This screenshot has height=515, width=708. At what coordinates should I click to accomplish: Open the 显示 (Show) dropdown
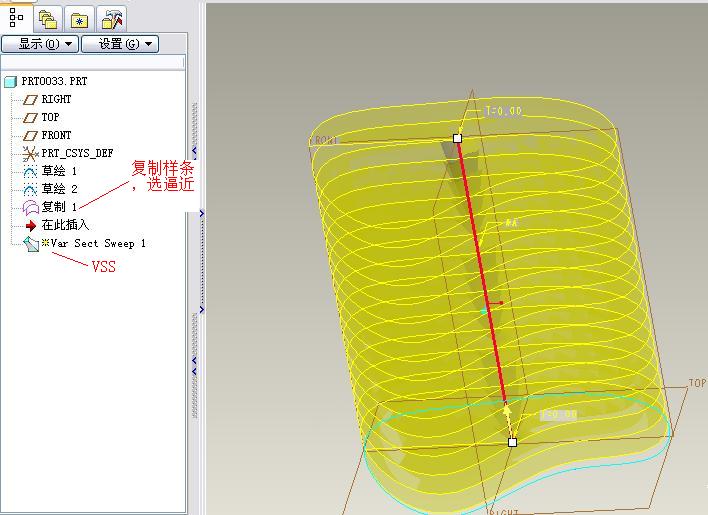tap(40, 44)
